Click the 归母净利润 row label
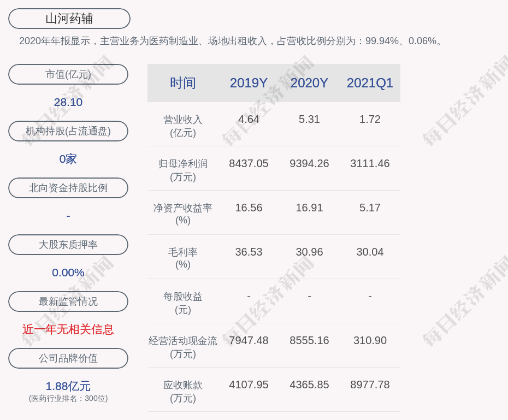Image resolution: width=508 pixels, height=420 pixels. coord(183,170)
